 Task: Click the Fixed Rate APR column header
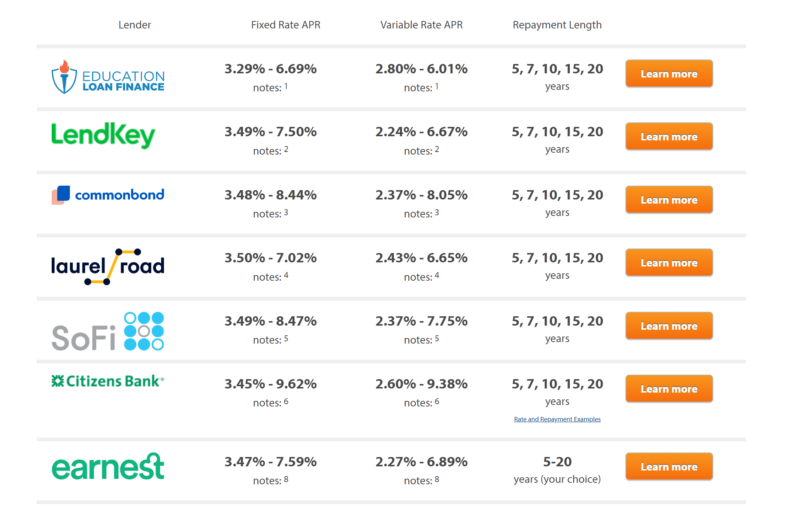pyautogui.click(x=285, y=25)
